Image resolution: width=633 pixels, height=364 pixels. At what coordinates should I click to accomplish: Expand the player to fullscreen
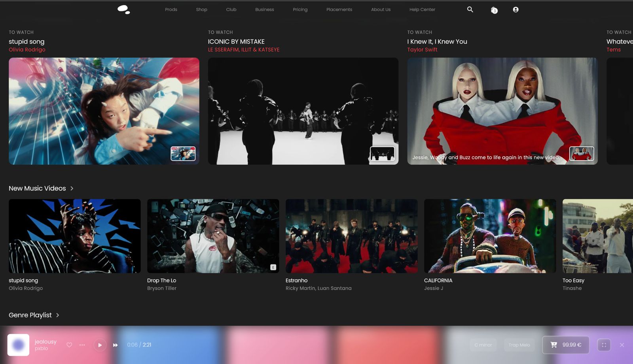coord(604,345)
